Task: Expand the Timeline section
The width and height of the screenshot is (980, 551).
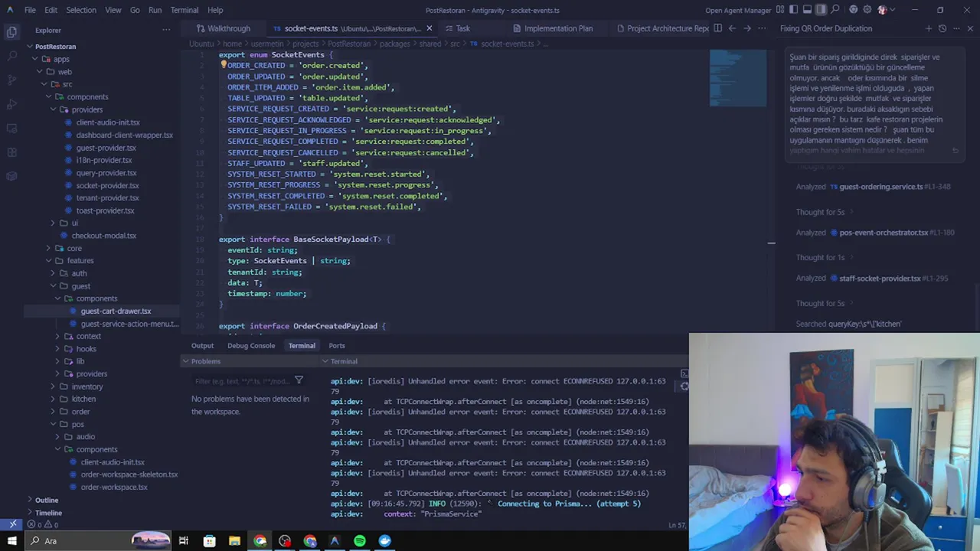Action: click(x=47, y=513)
